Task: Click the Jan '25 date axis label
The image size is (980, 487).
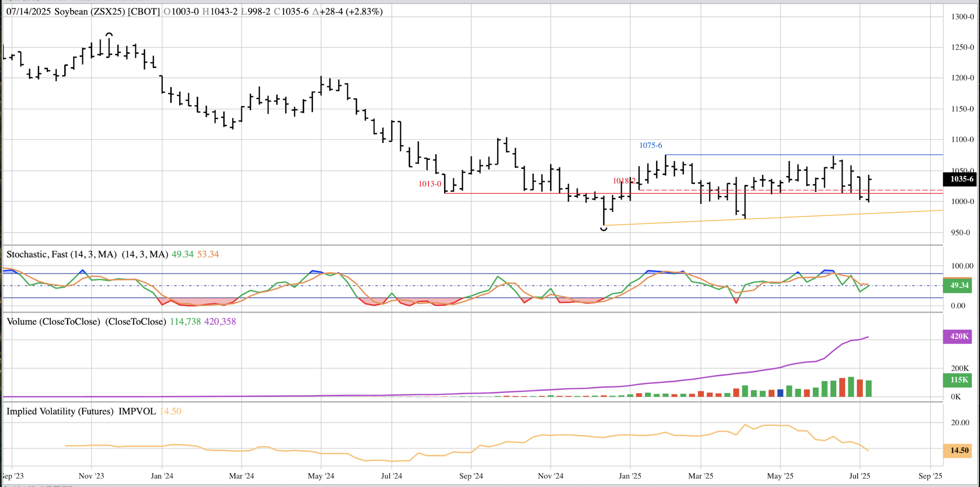Action: 630,476
